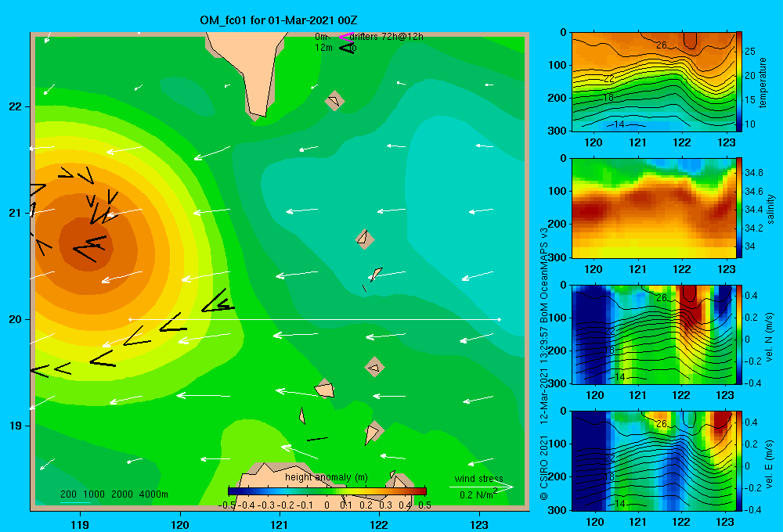The height and width of the screenshot is (532, 783).
Task: Click the longitude 119 label under the main map
Action: [80, 524]
